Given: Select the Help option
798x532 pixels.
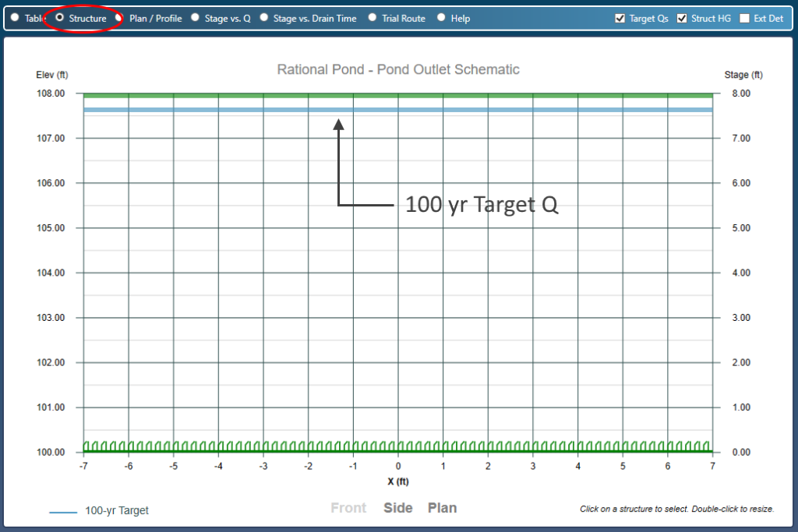Looking at the screenshot, I should [443, 17].
